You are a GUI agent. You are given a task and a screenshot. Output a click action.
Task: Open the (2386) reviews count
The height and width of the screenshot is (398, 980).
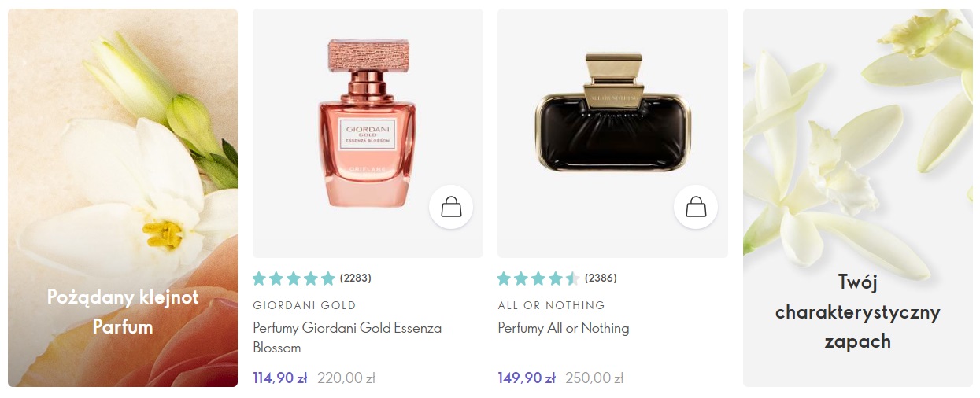tap(601, 278)
